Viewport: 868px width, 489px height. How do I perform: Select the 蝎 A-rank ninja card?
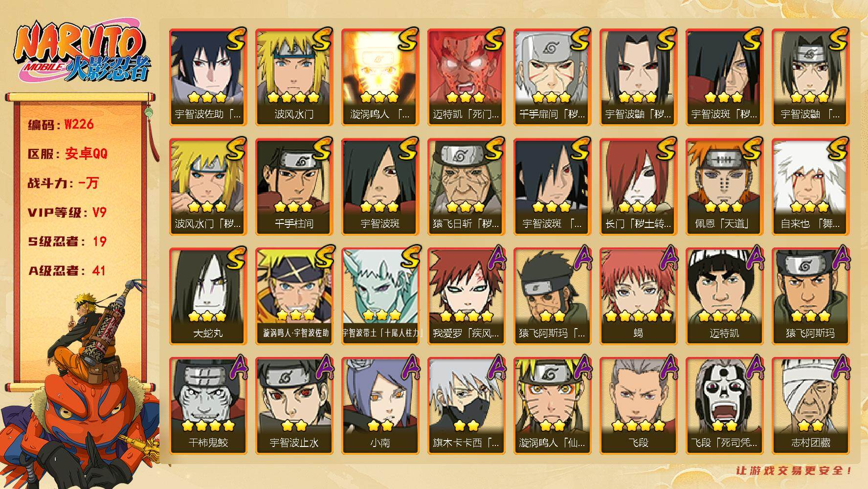click(x=638, y=296)
